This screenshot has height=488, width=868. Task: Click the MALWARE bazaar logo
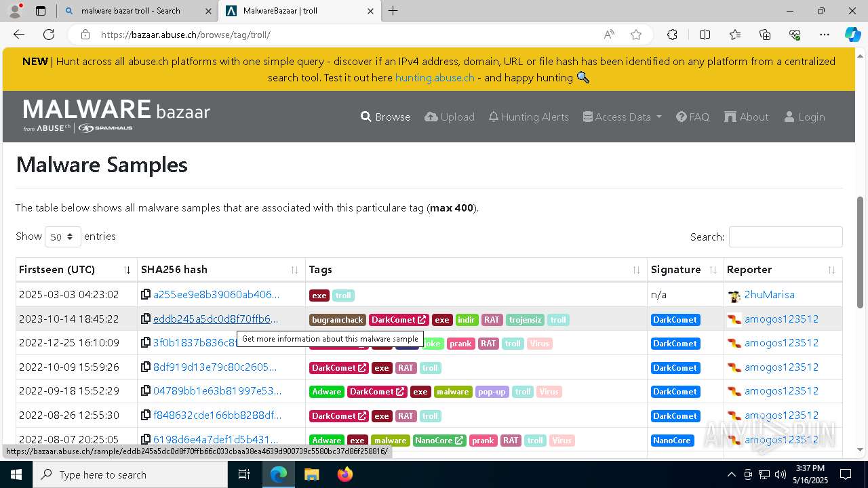(117, 116)
